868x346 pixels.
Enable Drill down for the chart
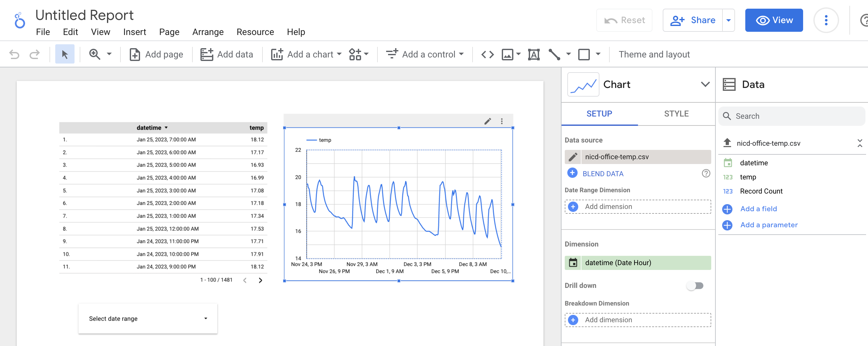pos(695,285)
